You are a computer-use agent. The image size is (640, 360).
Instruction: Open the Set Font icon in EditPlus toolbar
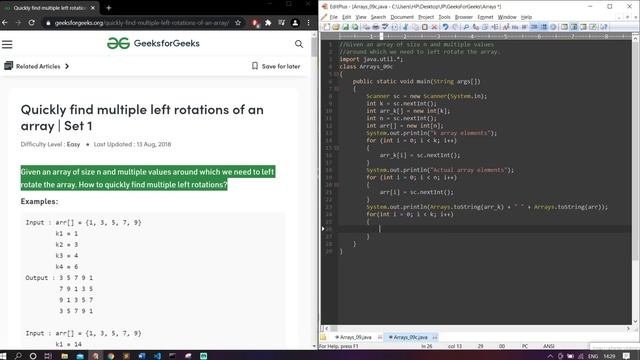[x=506, y=27]
